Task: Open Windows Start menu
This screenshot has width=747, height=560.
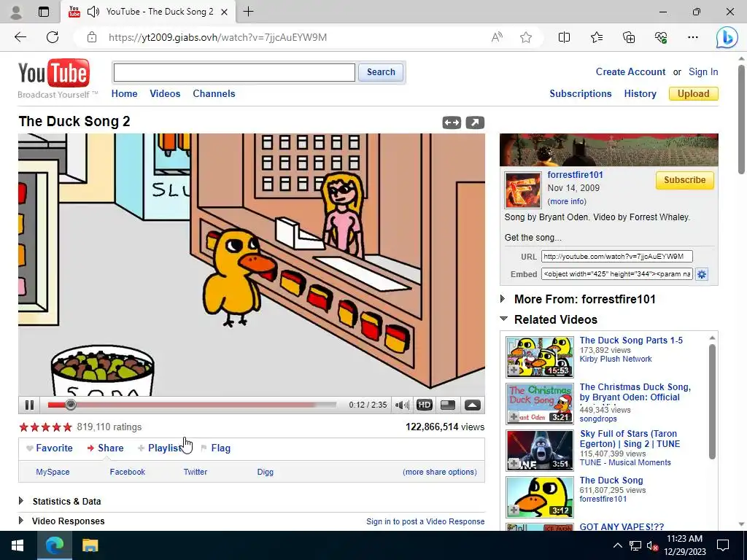Action: click(18, 545)
